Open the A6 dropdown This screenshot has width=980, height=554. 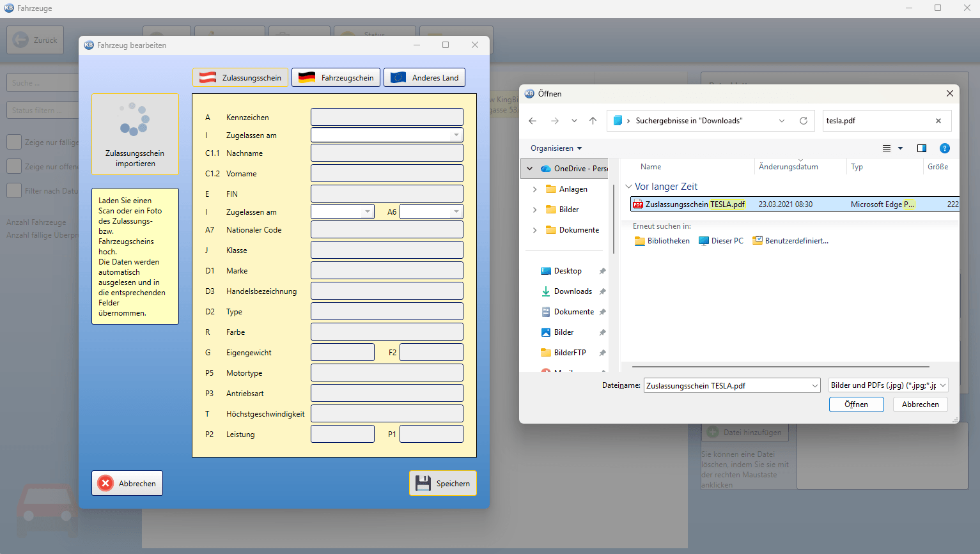tap(456, 212)
